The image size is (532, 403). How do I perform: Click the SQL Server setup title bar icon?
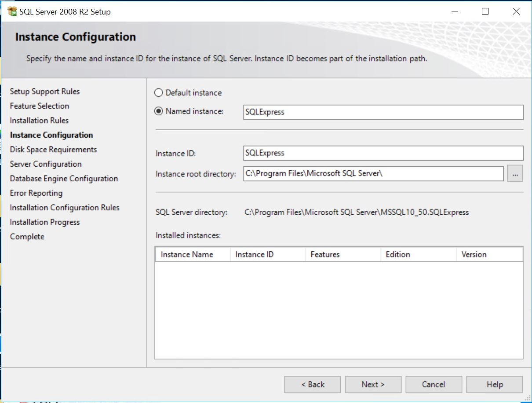12,12
